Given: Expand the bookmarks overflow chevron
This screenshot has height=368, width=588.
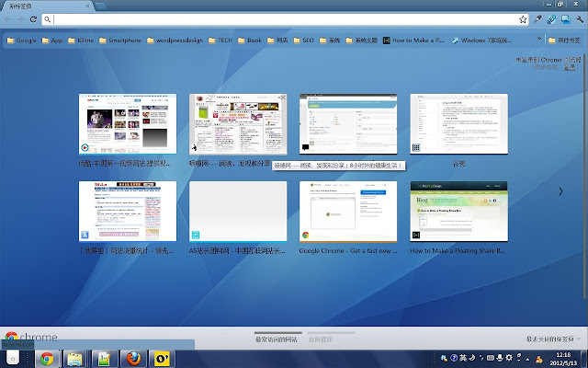Looking at the screenshot, I should [539, 39].
